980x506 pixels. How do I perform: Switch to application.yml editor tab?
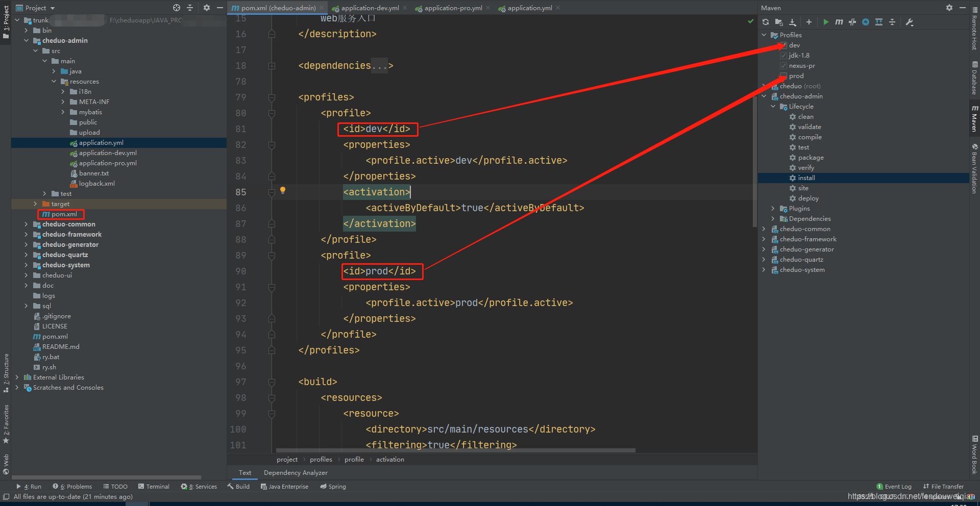[529, 8]
